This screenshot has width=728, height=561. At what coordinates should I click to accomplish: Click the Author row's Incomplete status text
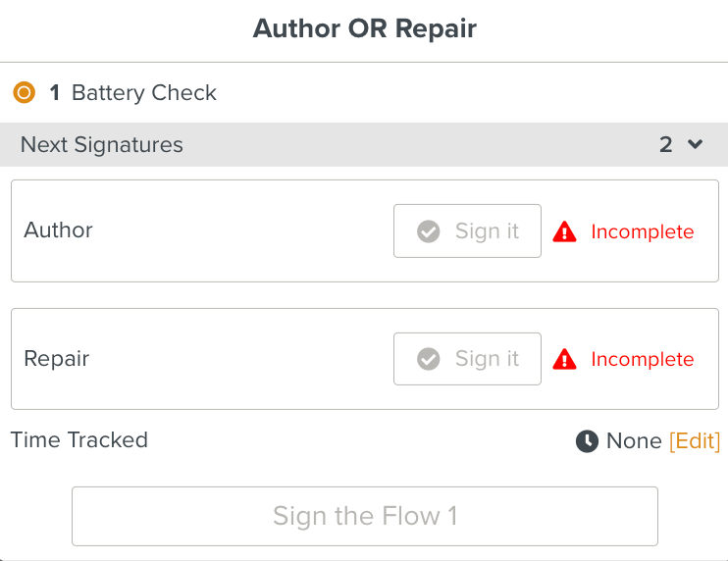643,231
